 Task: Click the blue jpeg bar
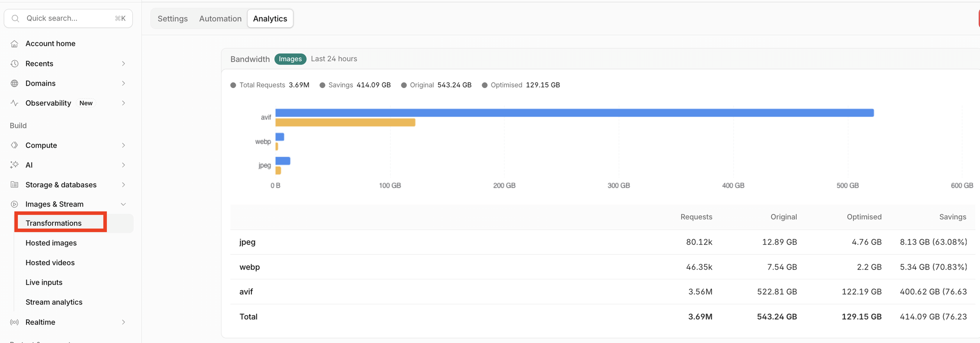click(283, 161)
